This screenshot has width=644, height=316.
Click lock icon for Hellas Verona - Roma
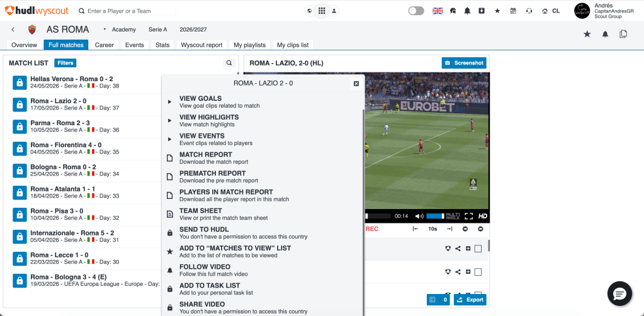point(20,82)
